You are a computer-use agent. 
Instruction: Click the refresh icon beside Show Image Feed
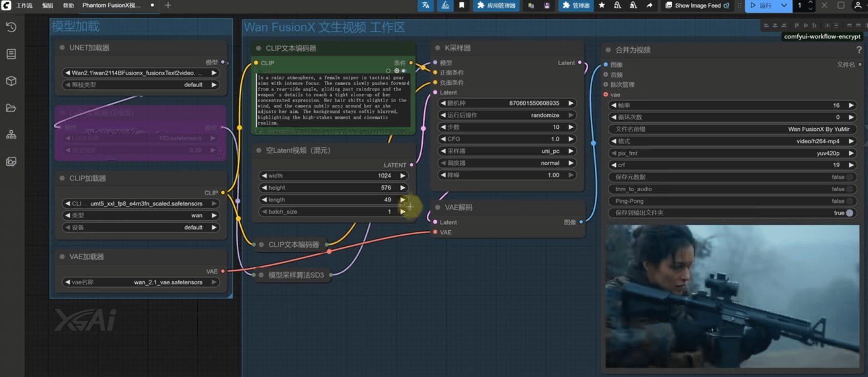[x=726, y=5]
